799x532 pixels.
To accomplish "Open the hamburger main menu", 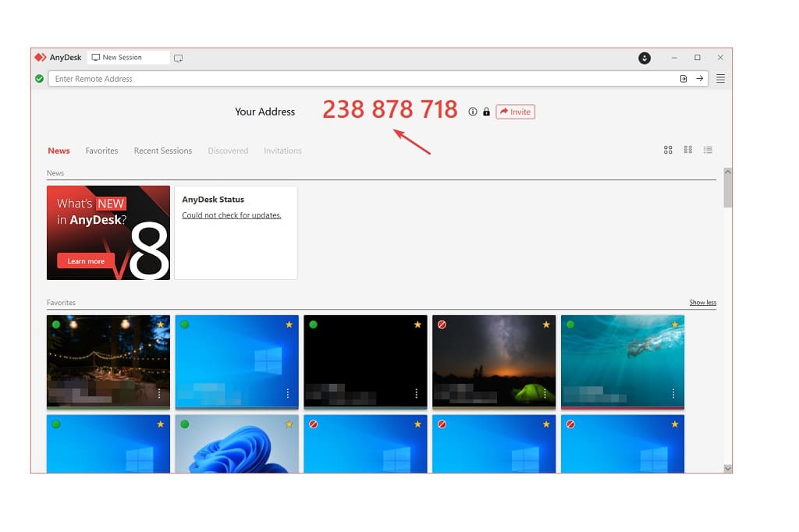I will [720, 79].
